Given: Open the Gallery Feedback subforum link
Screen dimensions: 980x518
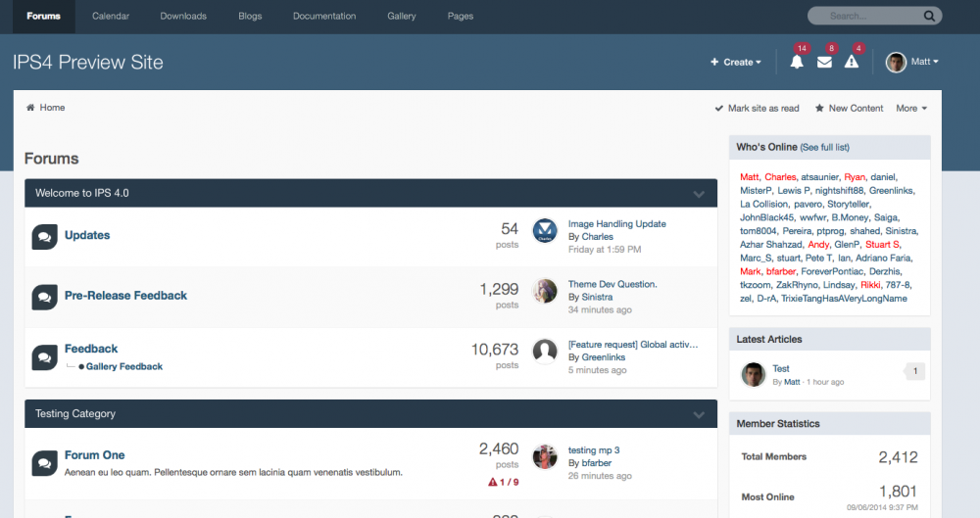Looking at the screenshot, I should pos(123,367).
